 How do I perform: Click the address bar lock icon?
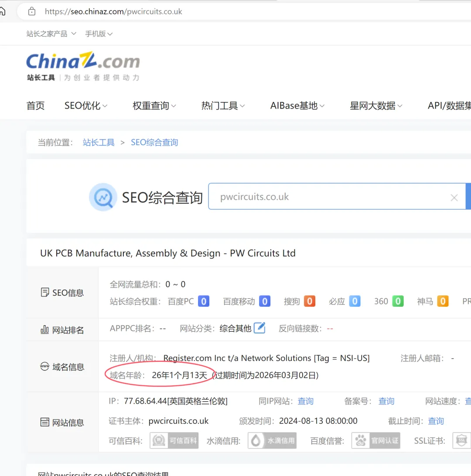(x=31, y=11)
